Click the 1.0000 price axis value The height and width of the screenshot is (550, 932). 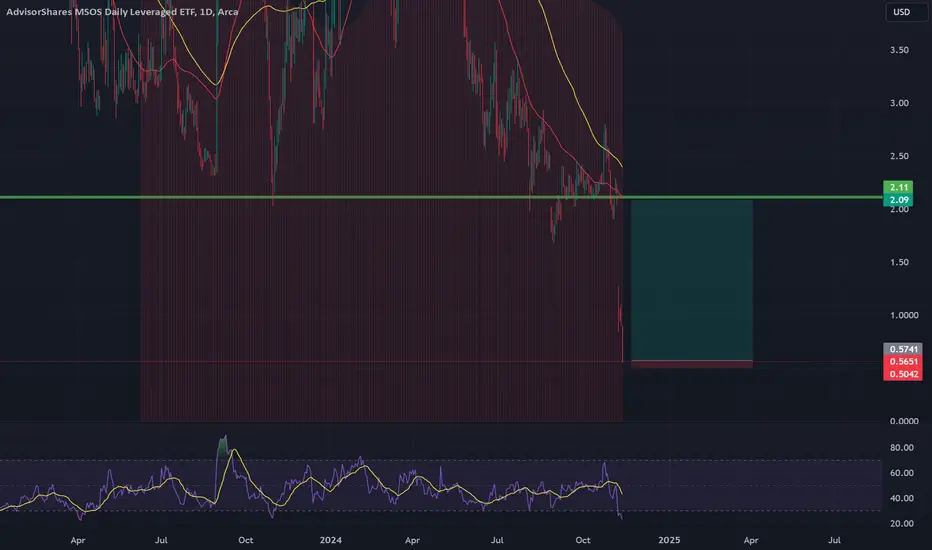click(903, 315)
